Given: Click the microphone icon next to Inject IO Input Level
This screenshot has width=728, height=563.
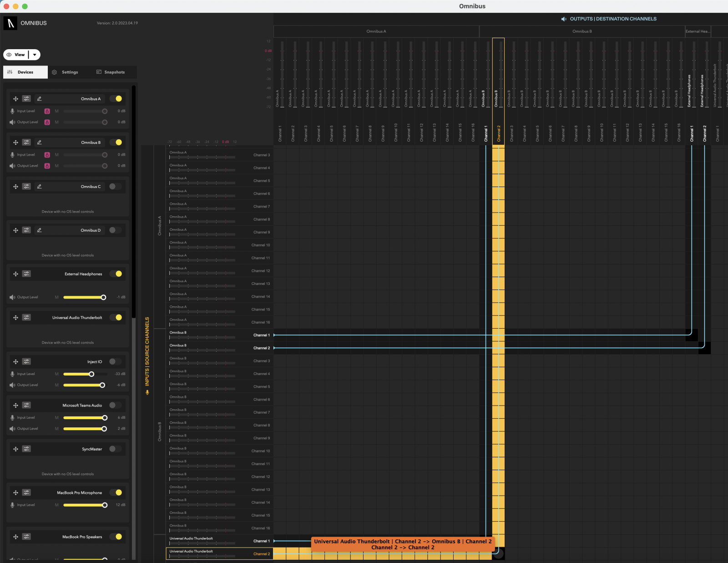Looking at the screenshot, I should pyautogui.click(x=12, y=374).
